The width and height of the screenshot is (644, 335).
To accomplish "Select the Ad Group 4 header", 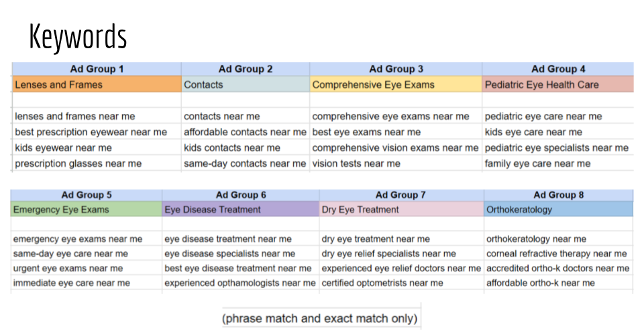I will [558, 69].
